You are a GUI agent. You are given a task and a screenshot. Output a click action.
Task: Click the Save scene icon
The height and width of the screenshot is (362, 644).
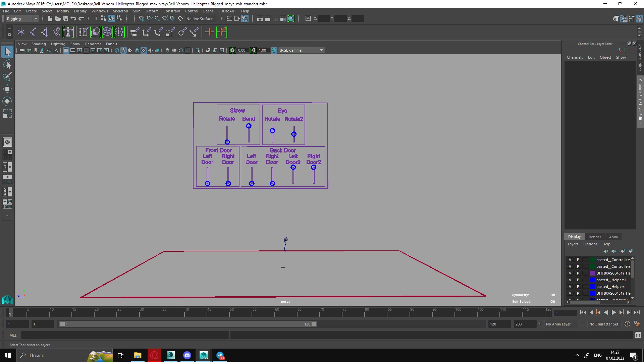pyautogui.click(x=66, y=19)
